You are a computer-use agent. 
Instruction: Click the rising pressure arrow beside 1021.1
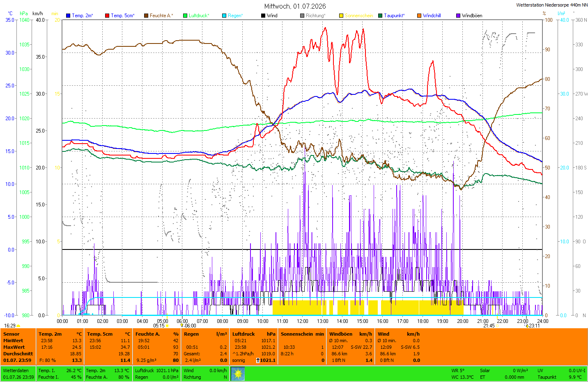258,360
